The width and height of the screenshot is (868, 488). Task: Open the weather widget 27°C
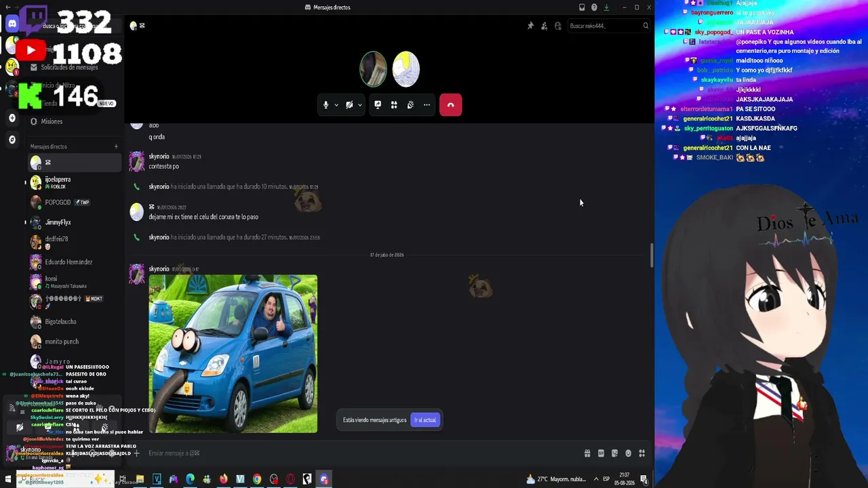tap(556, 479)
